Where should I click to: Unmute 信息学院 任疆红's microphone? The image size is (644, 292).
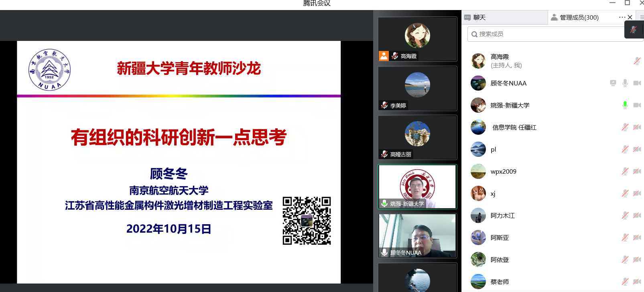pyautogui.click(x=625, y=127)
